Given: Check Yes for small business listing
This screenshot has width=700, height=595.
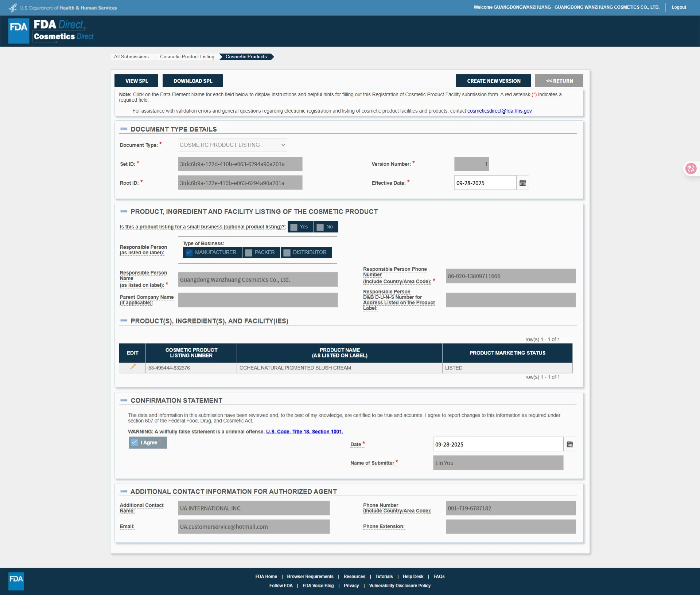Looking at the screenshot, I should [x=294, y=227].
